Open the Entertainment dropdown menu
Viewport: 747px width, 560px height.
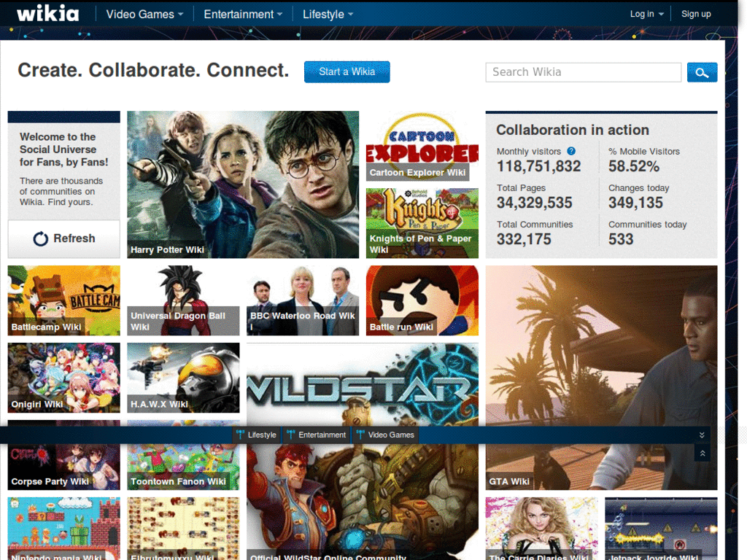[x=243, y=15]
